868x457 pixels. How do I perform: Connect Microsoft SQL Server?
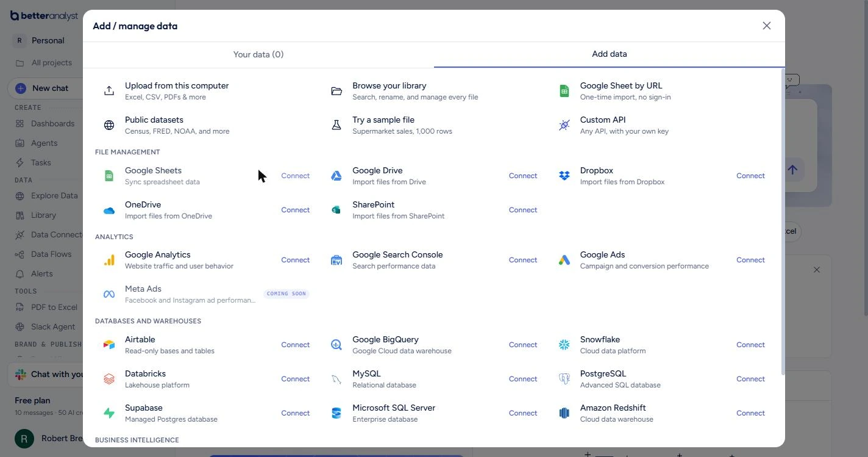pos(523,413)
